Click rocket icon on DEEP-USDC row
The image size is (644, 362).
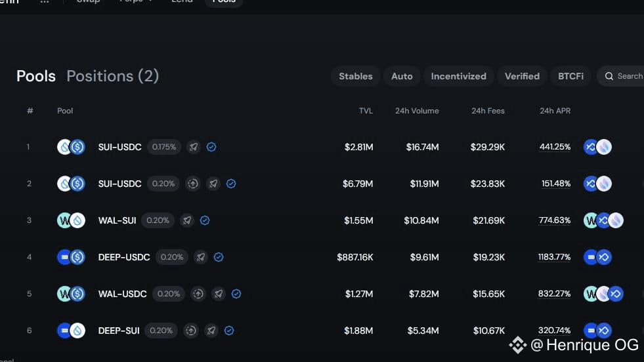pos(200,257)
